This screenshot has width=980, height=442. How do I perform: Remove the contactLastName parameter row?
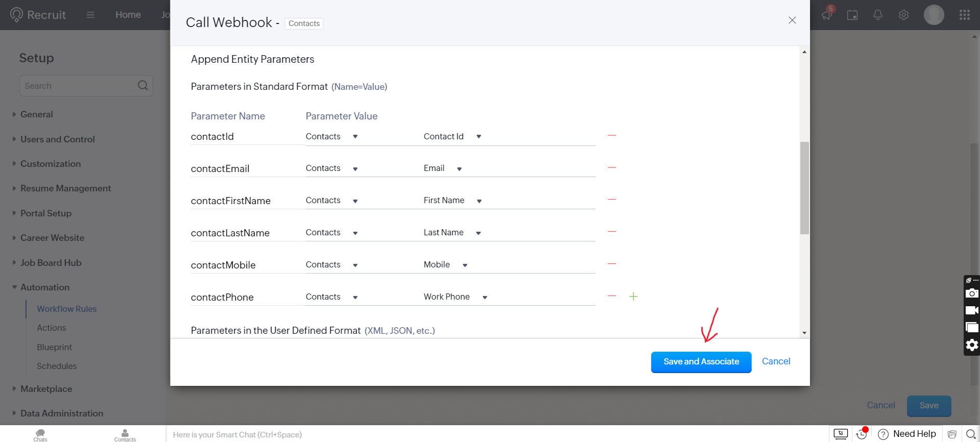tap(612, 232)
